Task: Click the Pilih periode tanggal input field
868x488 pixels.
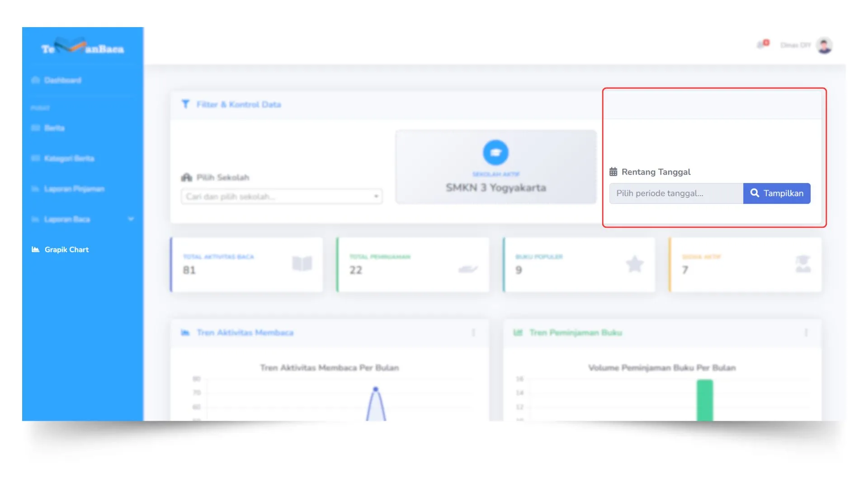Action: coord(676,193)
